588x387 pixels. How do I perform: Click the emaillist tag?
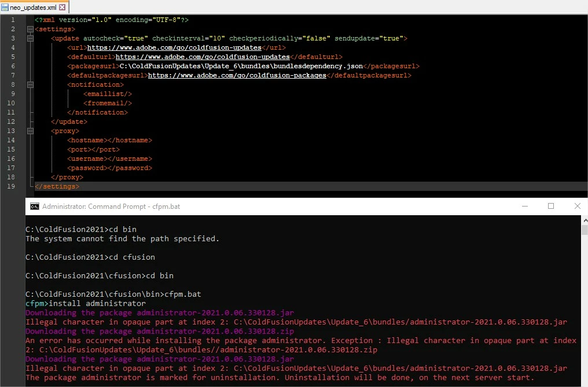[108, 94]
